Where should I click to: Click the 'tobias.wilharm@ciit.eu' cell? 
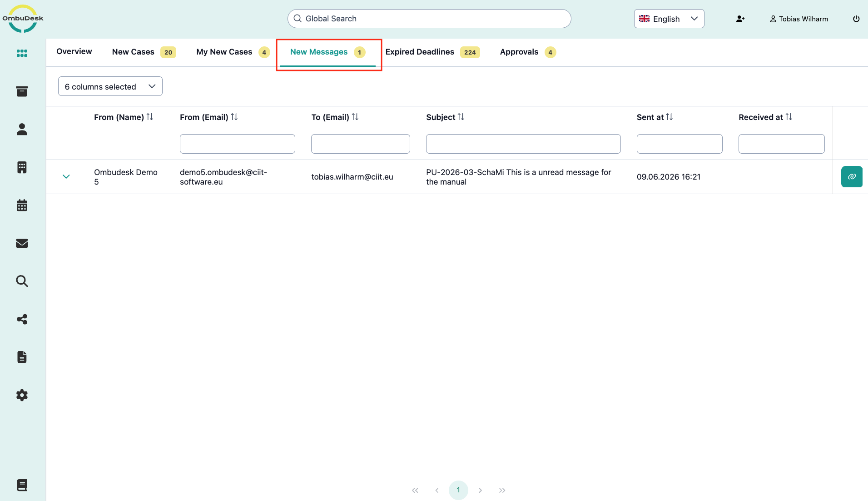tap(352, 177)
